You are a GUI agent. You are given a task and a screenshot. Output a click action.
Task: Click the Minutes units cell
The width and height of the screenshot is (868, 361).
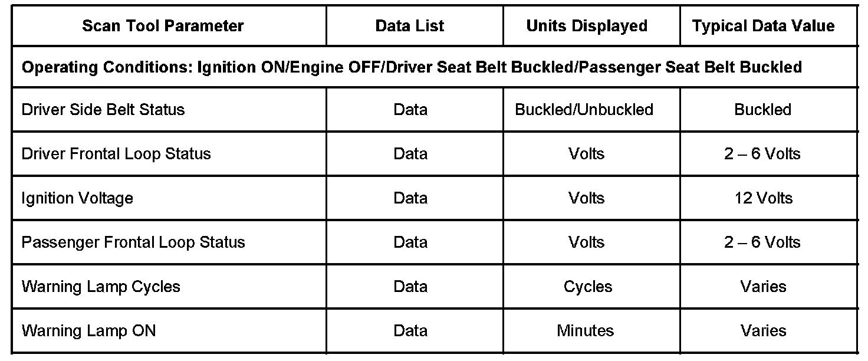[586, 330]
